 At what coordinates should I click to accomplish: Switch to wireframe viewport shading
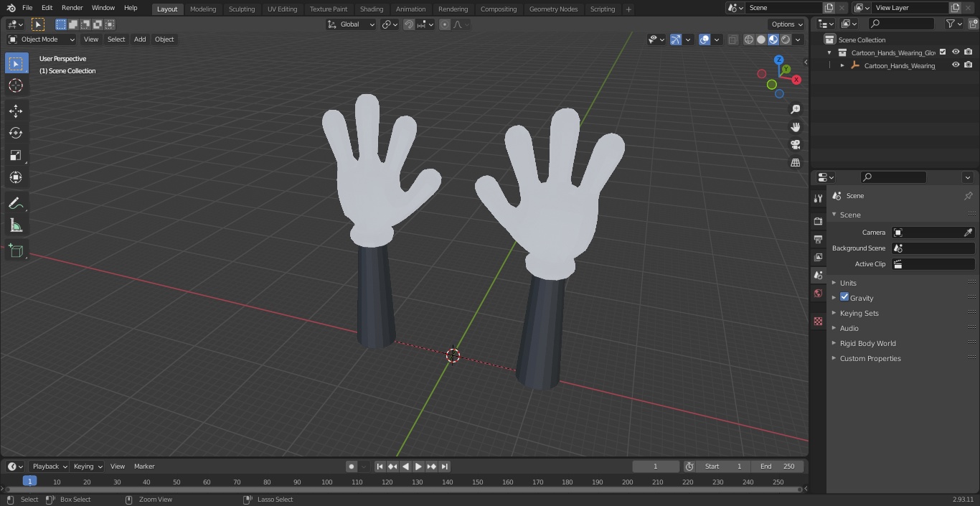[x=748, y=39]
